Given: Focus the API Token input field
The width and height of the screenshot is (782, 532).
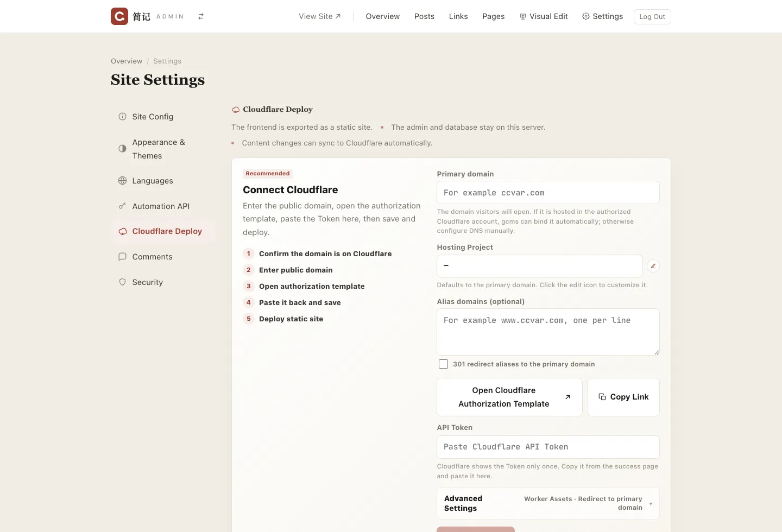Looking at the screenshot, I should pos(548,447).
